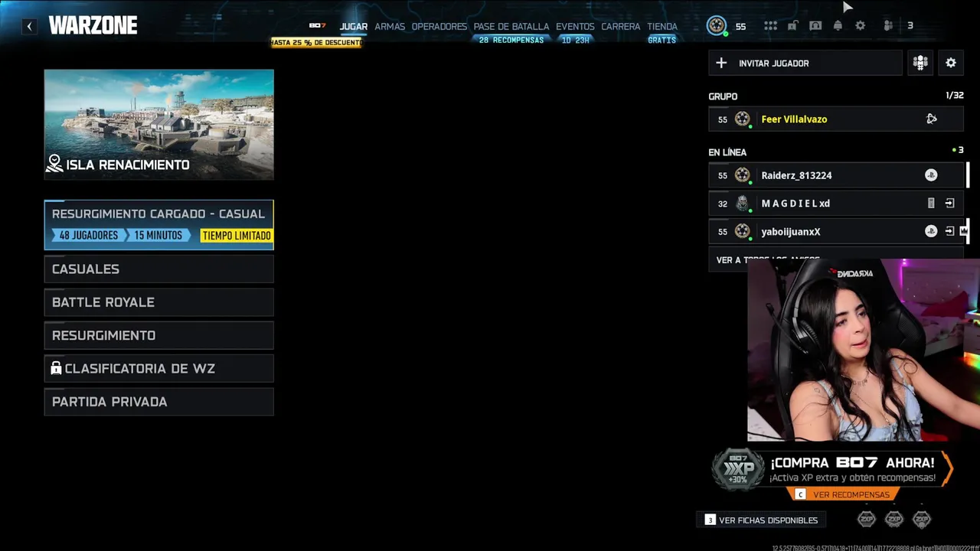Image resolution: width=980 pixels, height=551 pixels.
Task: Open the game launcher grid icon
Action: pos(770,26)
